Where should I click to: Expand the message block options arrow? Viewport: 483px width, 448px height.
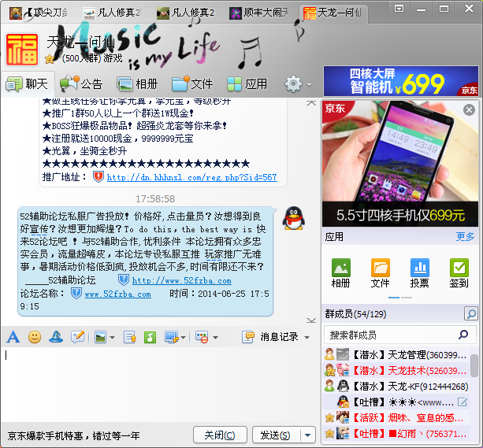(x=215, y=338)
